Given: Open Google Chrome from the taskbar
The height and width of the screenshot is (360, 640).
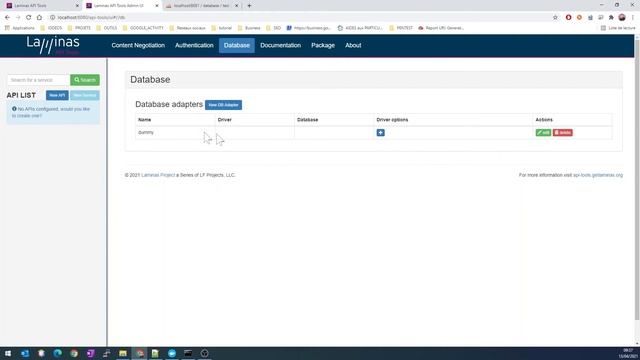Looking at the screenshot, I should coord(74,353).
